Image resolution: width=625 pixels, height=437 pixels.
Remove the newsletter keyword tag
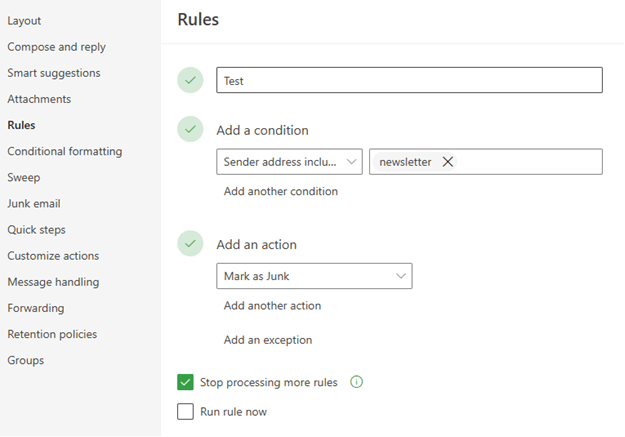point(448,162)
